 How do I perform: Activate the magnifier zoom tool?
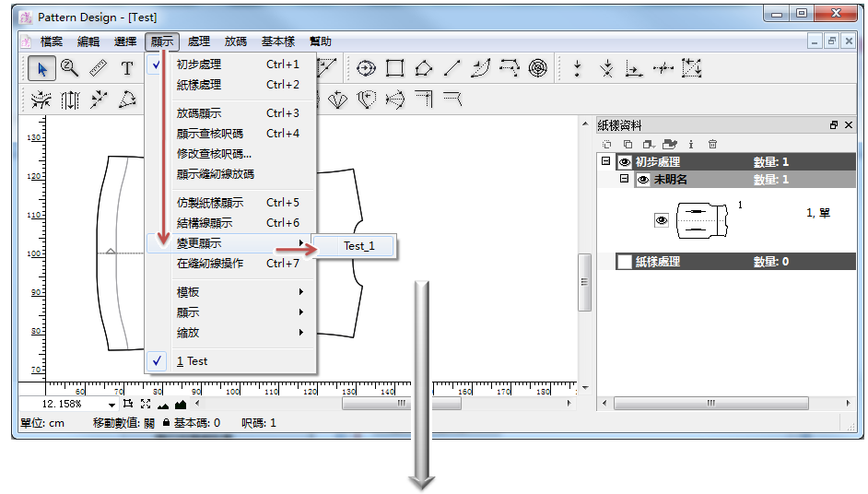point(69,67)
